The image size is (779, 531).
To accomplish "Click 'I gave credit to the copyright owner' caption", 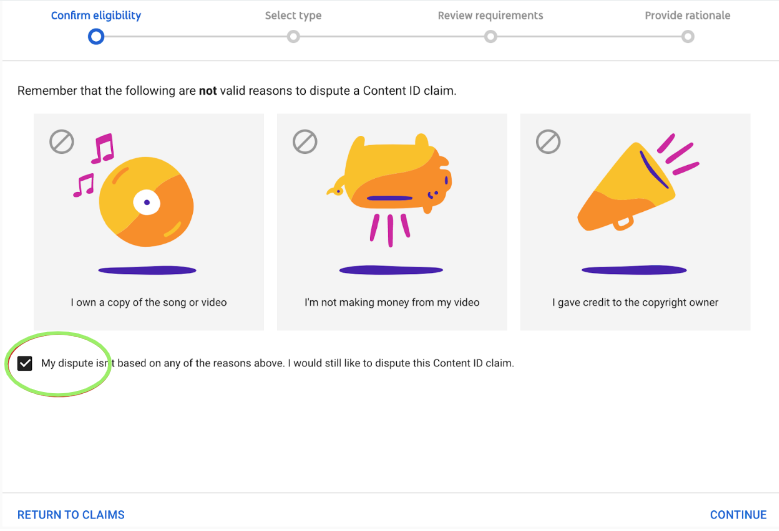I will click(x=635, y=302).
